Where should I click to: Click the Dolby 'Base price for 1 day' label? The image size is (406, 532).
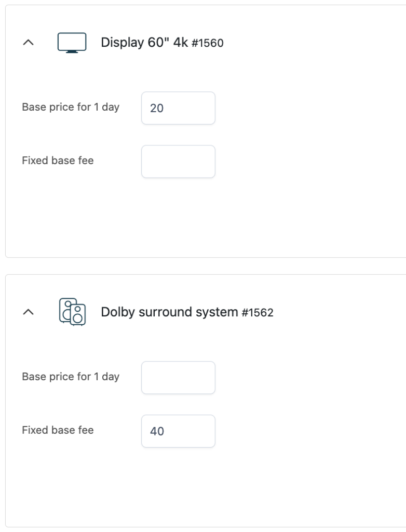(x=71, y=377)
